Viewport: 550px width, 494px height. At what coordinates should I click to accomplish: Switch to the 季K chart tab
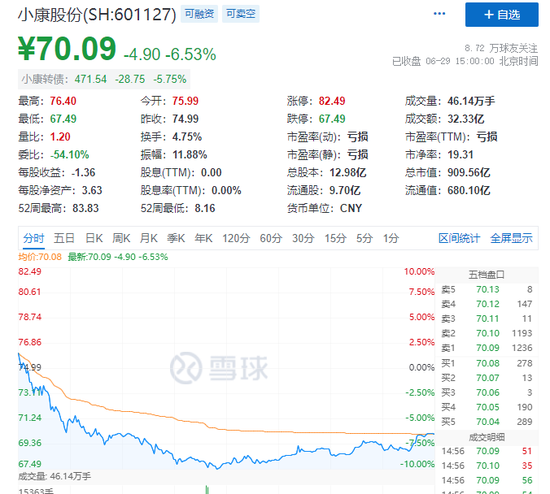176,239
